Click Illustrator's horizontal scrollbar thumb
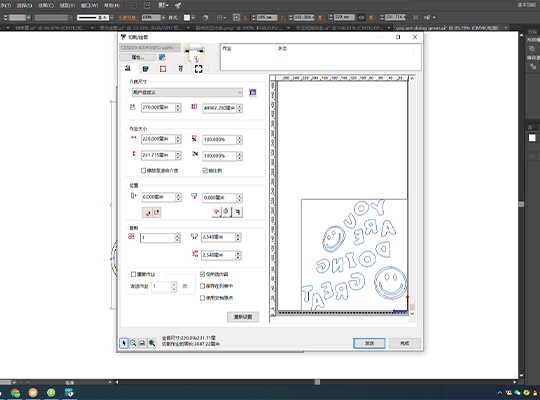This screenshot has height=400, width=540. click(317, 382)
